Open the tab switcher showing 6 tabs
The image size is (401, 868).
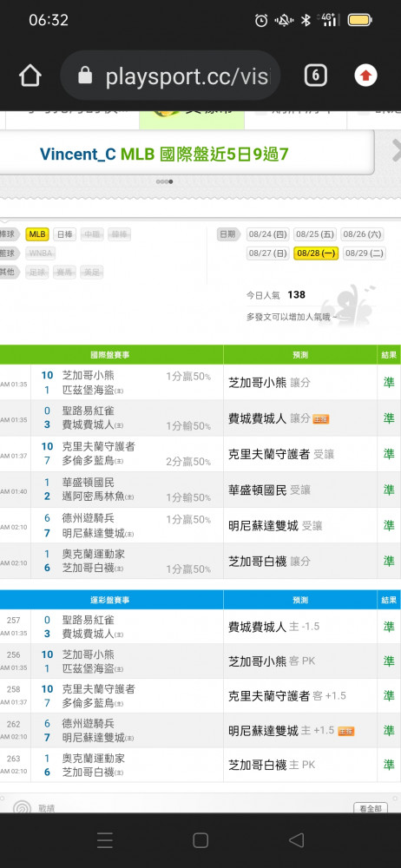(x=315, y=76)
